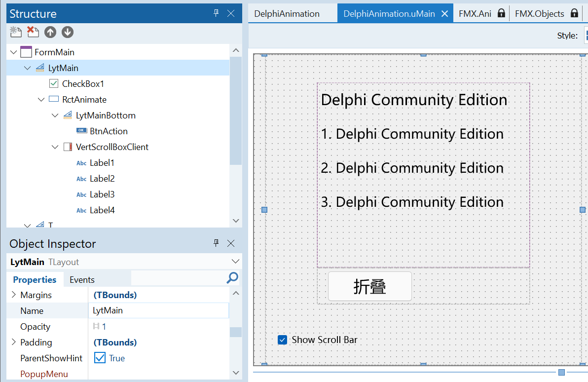Click the CheckBox1 tree node checkbox icon
The height and width of the screenshot is (382, 588).
point(54,83)
